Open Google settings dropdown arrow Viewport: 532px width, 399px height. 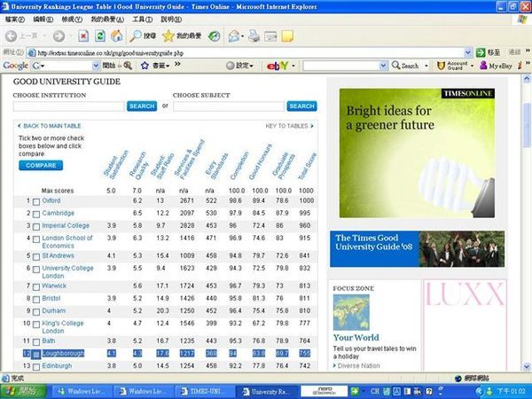252,66
